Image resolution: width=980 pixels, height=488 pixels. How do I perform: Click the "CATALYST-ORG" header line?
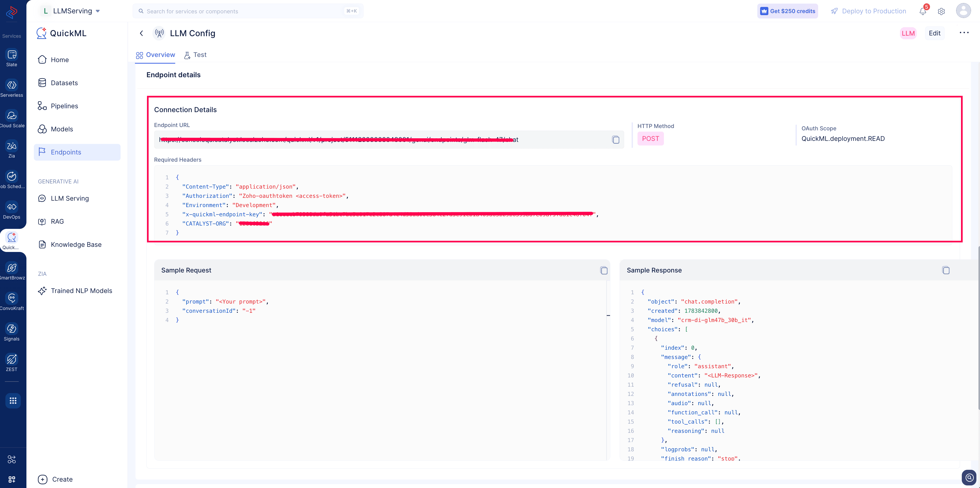[227, 224]
